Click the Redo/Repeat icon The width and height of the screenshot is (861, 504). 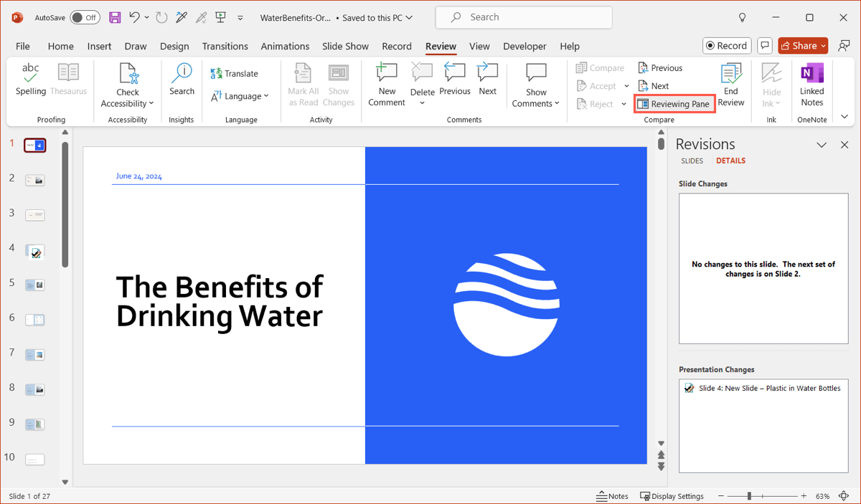(161, 17)
